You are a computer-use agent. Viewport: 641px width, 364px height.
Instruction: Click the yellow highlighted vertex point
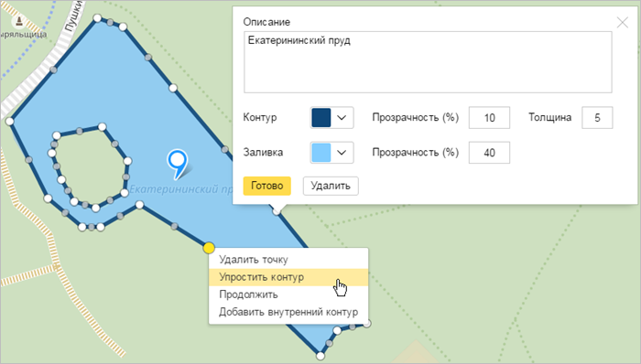pos(209,247)
